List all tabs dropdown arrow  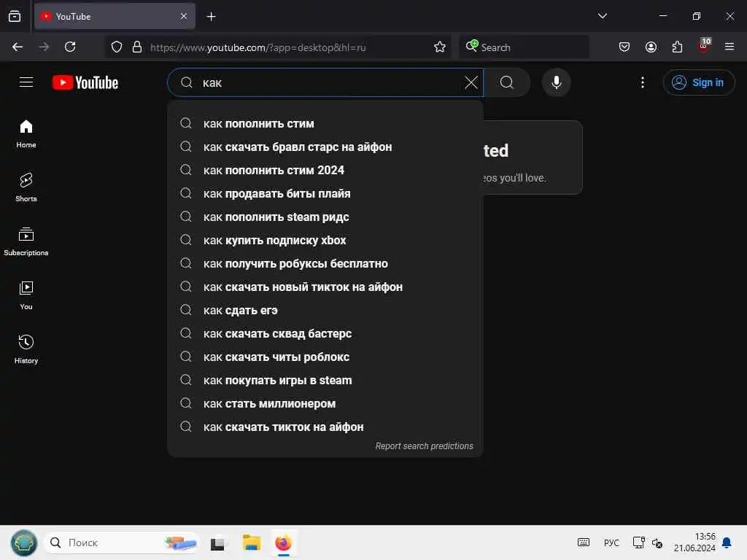coord(602,16)
